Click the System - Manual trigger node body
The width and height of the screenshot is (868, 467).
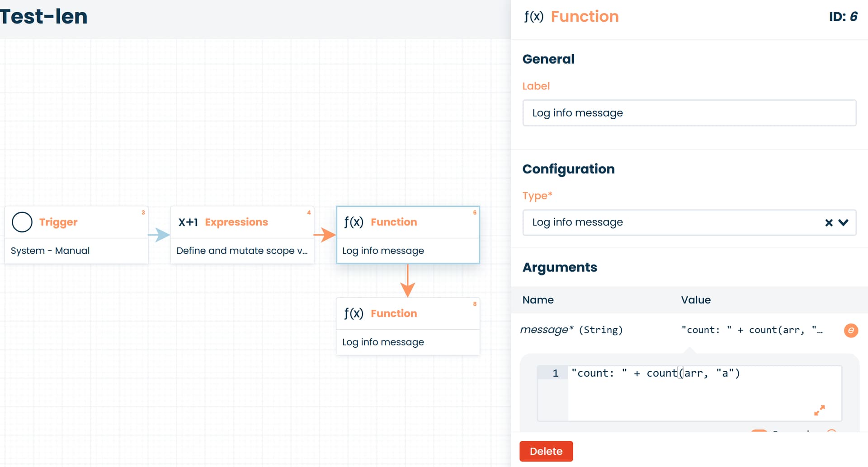pyautogui.click(x=76, y=251)
